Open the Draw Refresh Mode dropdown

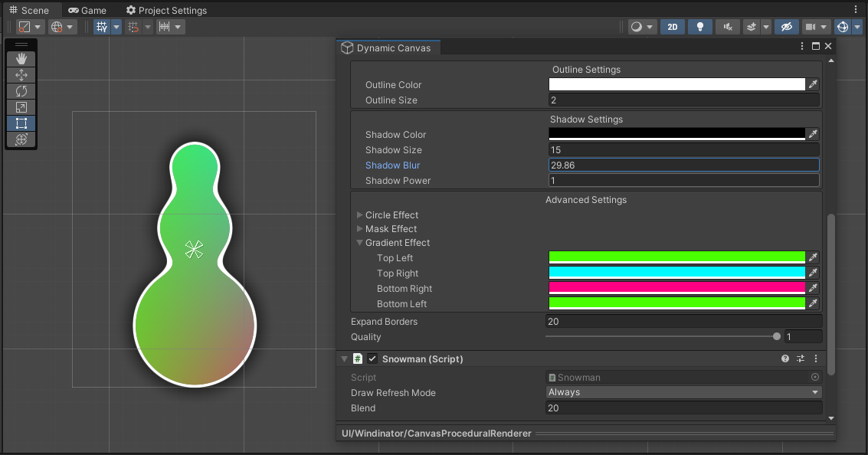click(x=683, y=392)
